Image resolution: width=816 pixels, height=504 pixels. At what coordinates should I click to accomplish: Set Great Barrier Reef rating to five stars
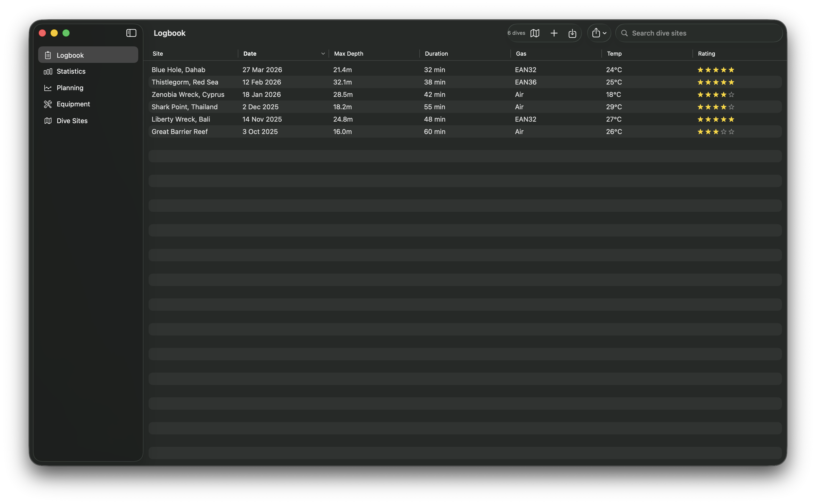point(731,132)
